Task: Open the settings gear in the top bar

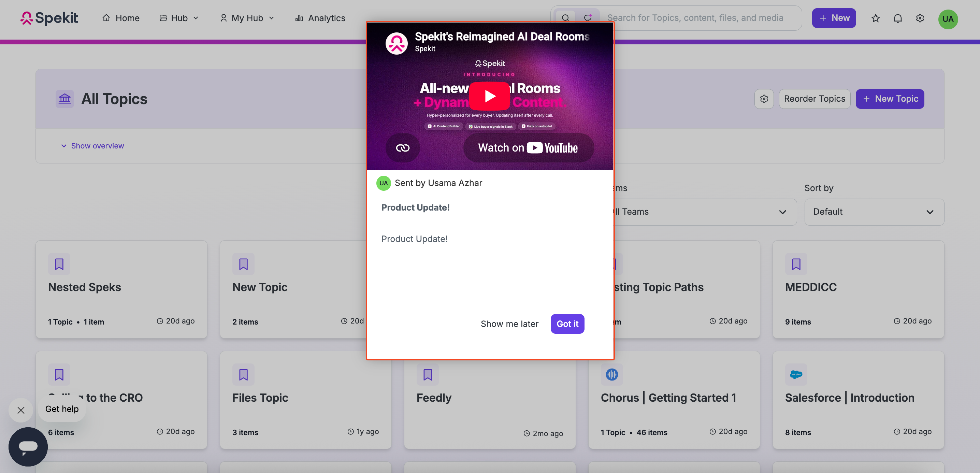Action: click(920, 18)
